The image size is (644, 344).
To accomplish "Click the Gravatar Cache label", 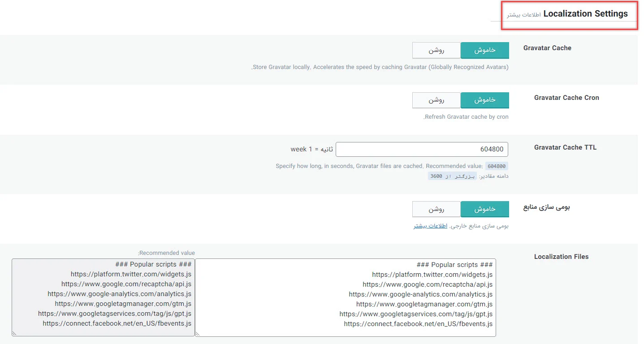I will pyautogui.click(x=547, y=48).
